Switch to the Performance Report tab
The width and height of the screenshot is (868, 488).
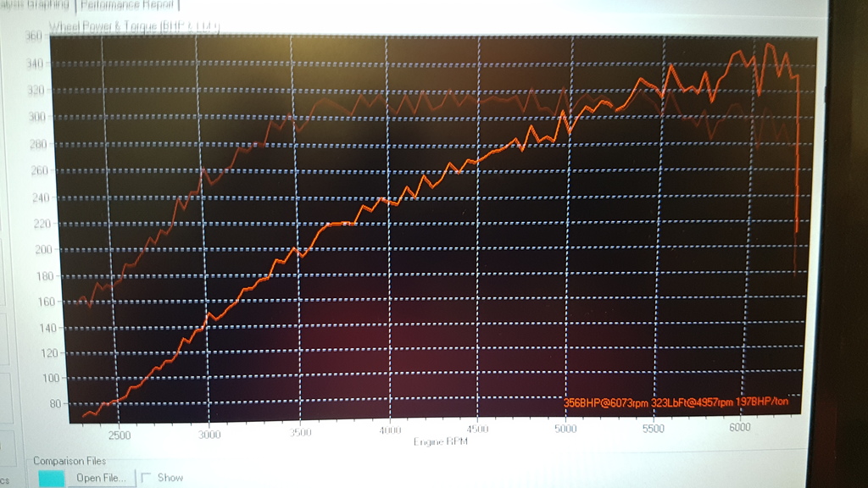click(128, 5)
